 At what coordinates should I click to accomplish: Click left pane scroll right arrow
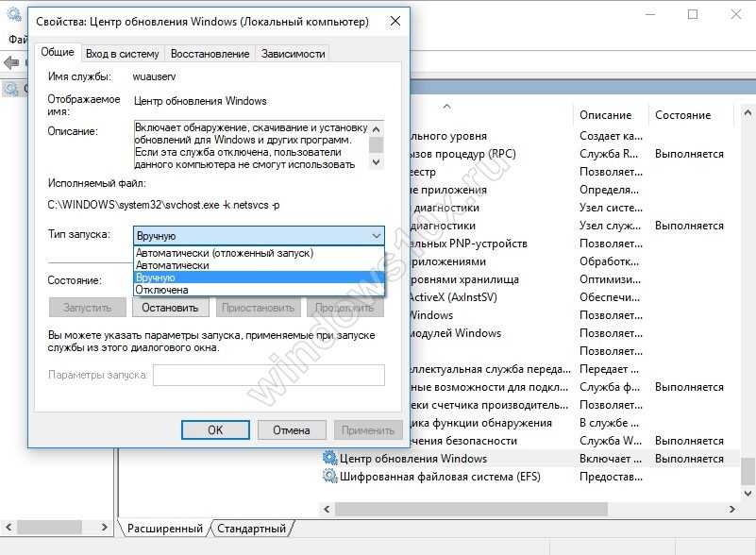pos(104,527)
